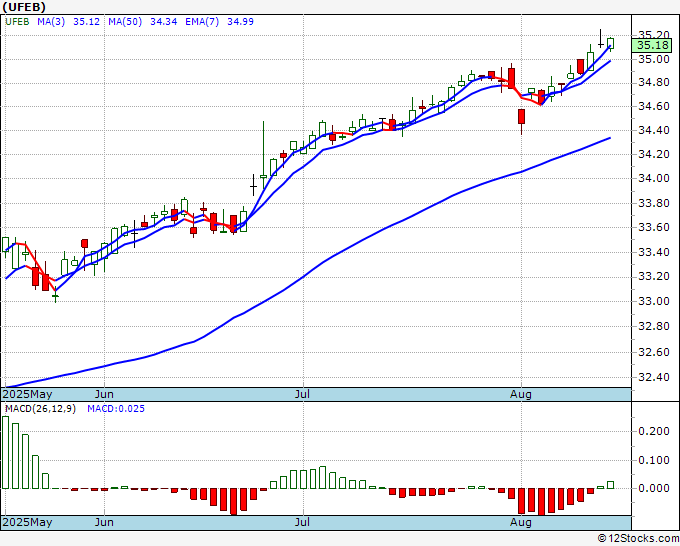The image size is (680, 546).
Task: Click the MACD:0.025 value label
Action: [x=116, y=409]
